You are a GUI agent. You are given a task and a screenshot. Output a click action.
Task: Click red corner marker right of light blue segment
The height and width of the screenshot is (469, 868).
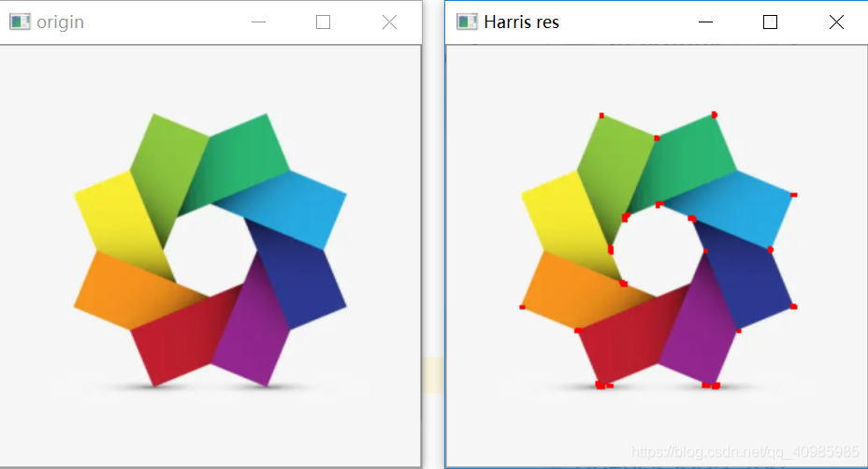[793, 195]
